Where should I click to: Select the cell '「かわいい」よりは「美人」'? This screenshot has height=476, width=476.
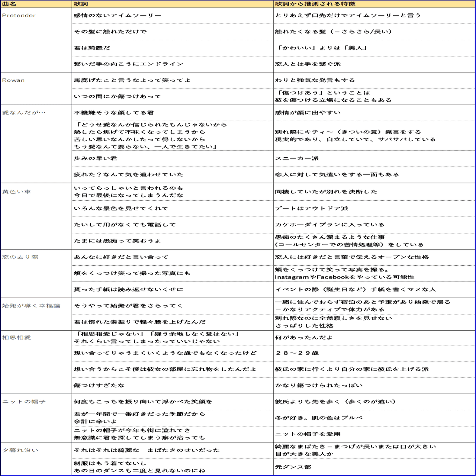[x=374, y=48]
